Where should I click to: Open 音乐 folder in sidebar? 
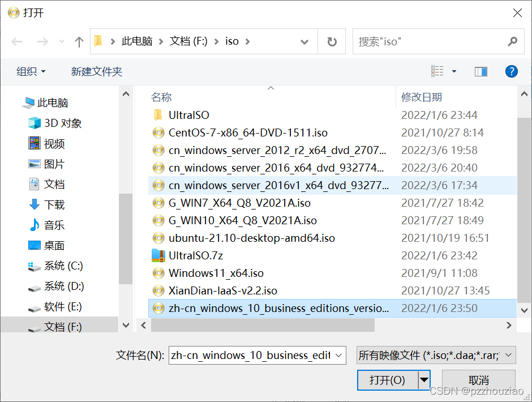46,225
